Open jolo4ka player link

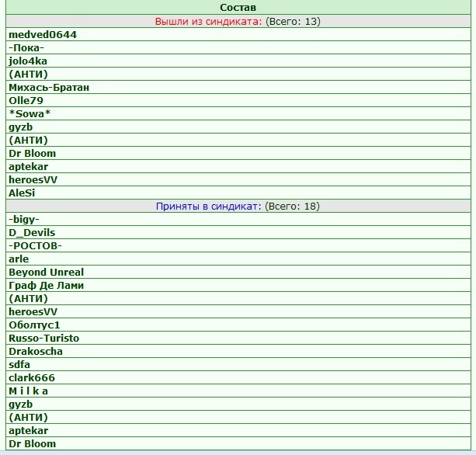coord(28,61)
